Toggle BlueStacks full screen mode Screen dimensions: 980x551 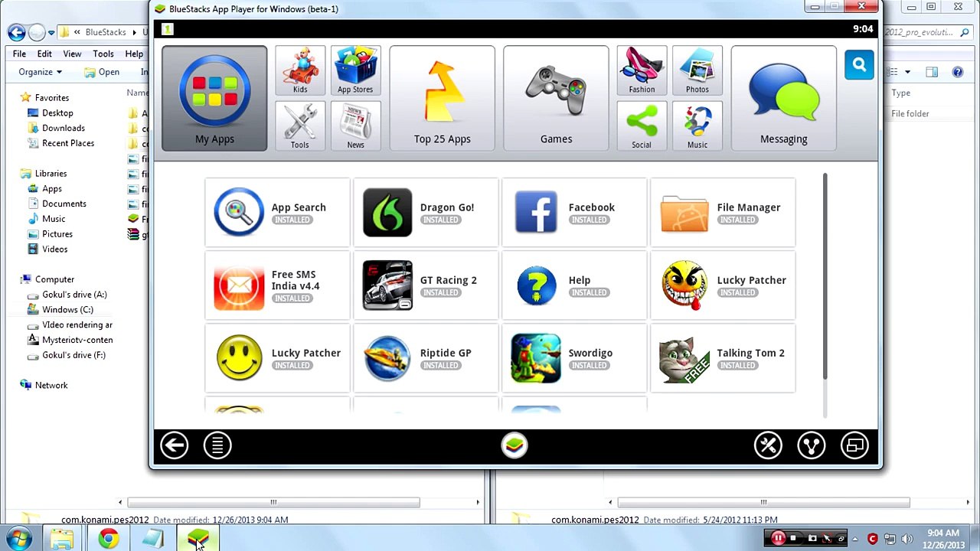tap(854, 445)
